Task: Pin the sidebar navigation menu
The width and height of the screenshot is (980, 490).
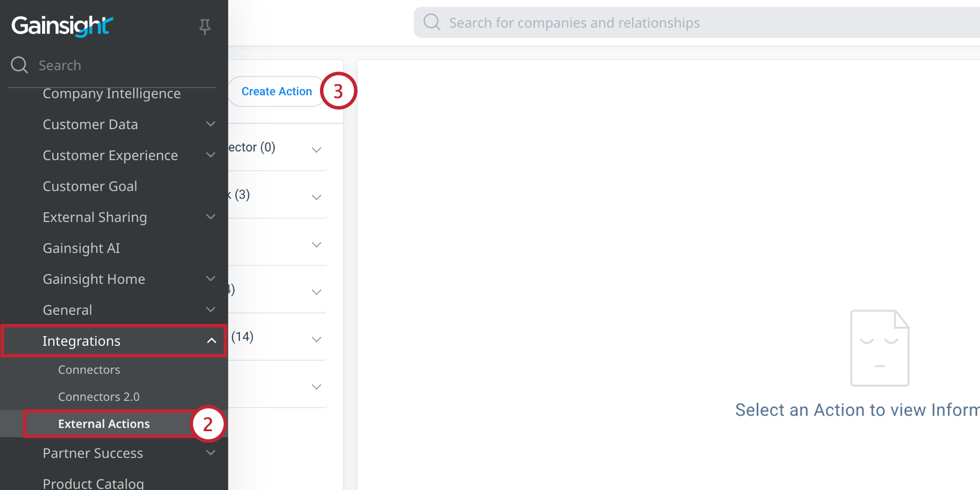Action: [205, 27]
